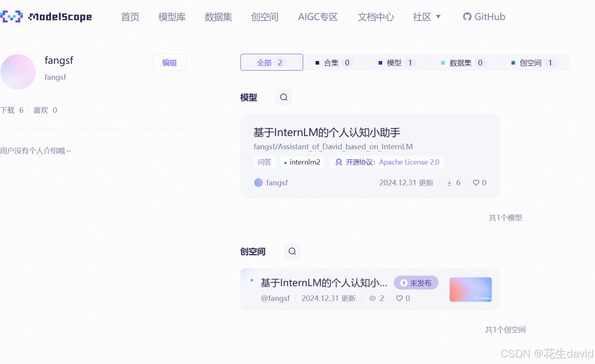595x364 pixels.
Task: Click the search icon beside 模型 heading
Action: pos(284,97)
